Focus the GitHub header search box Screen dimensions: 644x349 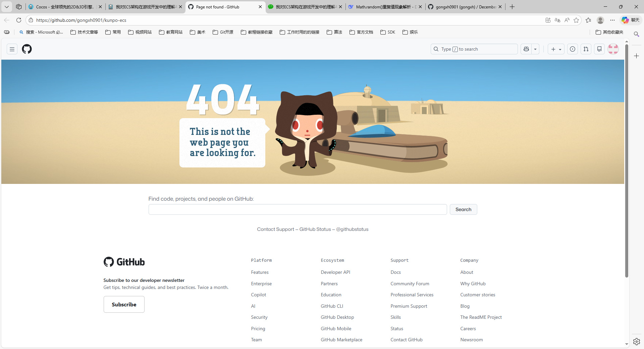click(474, 49)
